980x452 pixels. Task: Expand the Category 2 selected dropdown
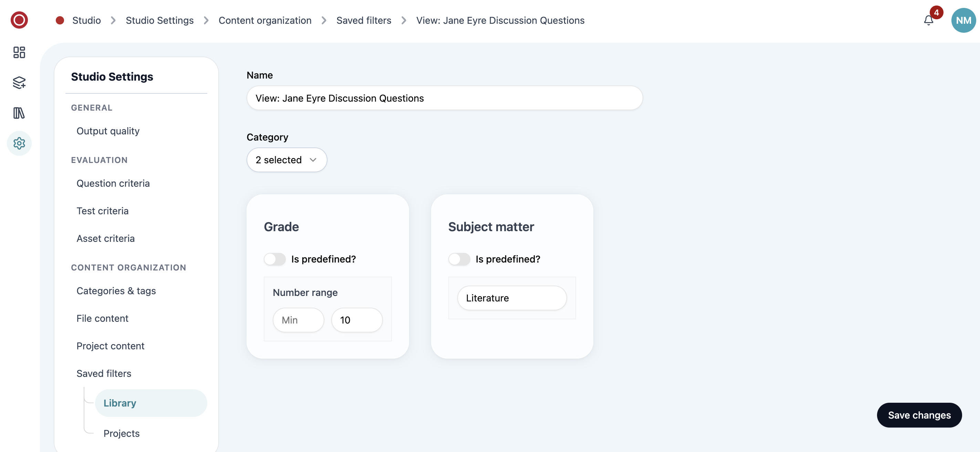286,160
